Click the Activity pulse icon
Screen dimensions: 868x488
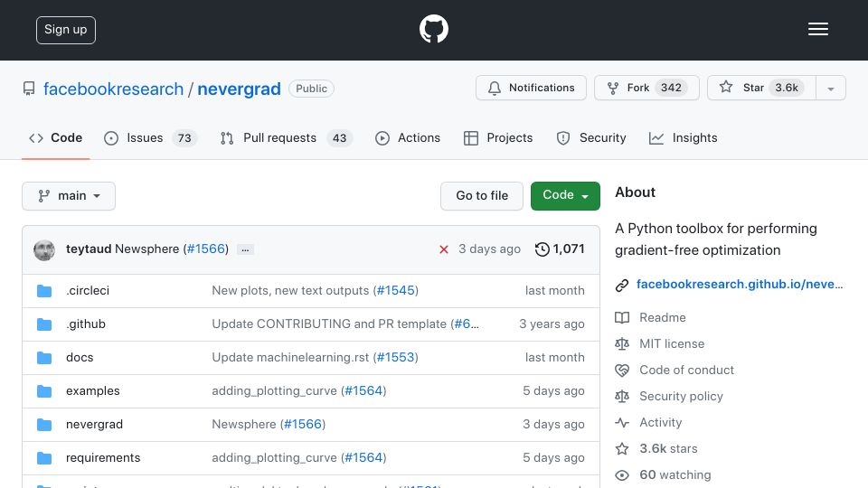point(622,423)
